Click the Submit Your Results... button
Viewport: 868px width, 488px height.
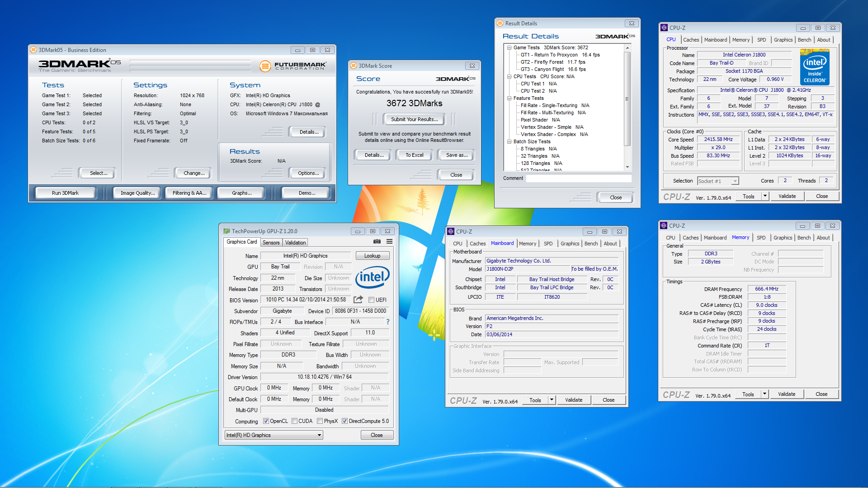(x=414, y=119)
